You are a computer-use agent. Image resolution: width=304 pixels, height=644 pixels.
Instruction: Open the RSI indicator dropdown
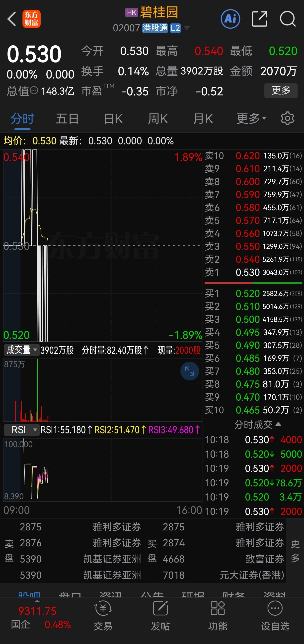click(x=21, y=430)
